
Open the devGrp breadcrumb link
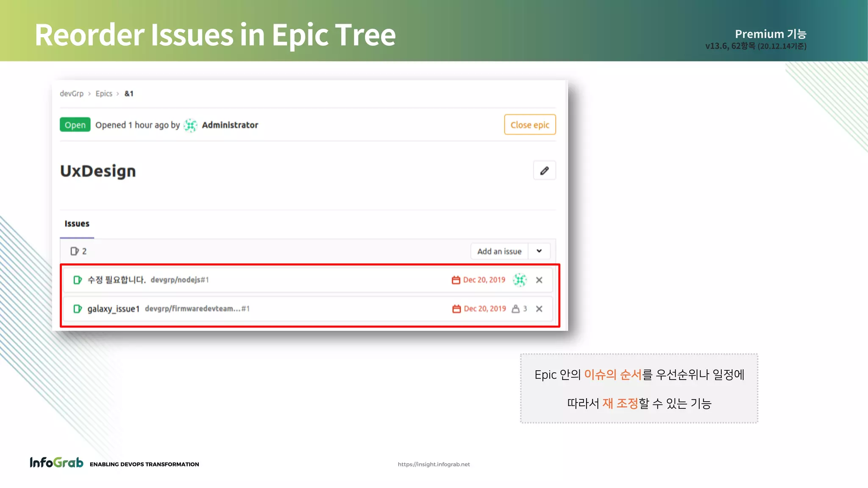coord(72,94)
